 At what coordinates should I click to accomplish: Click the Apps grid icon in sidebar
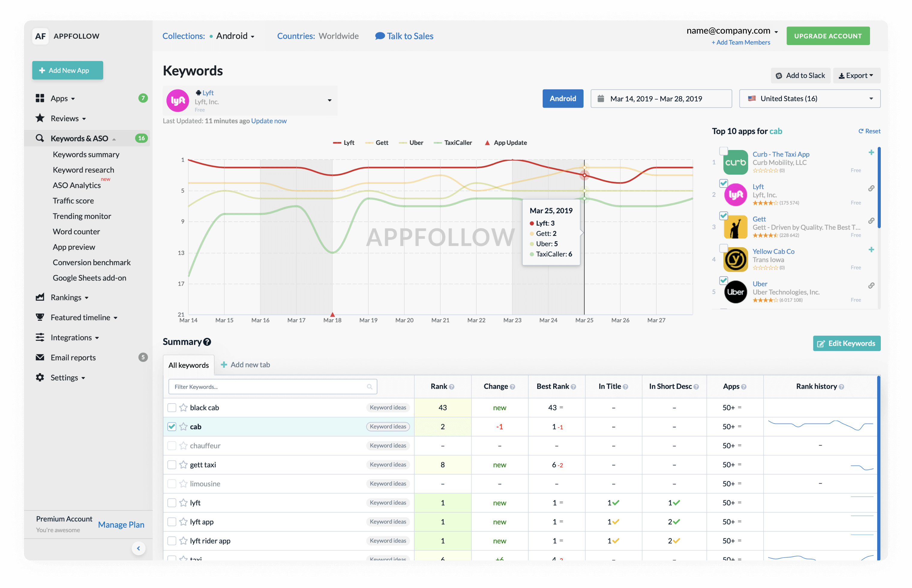(x=40, y=98)
